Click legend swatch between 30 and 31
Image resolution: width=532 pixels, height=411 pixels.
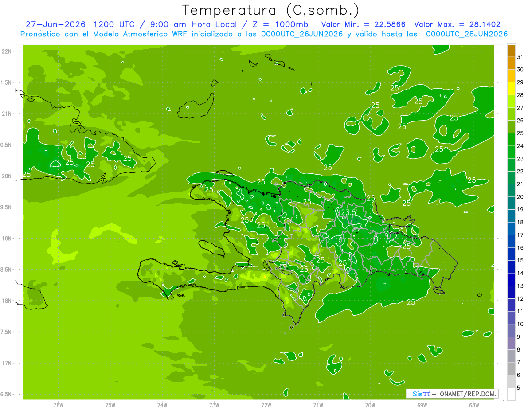click(x=511, y=63)
